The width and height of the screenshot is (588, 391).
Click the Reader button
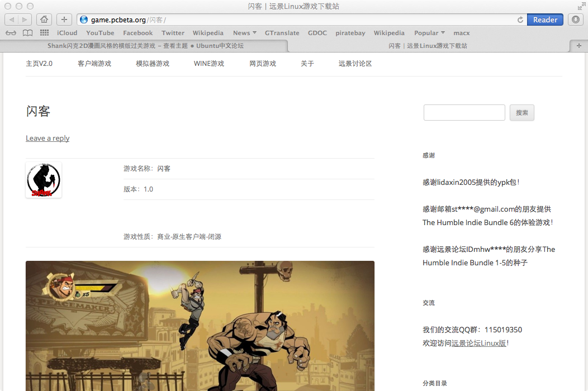pos(546,20)
